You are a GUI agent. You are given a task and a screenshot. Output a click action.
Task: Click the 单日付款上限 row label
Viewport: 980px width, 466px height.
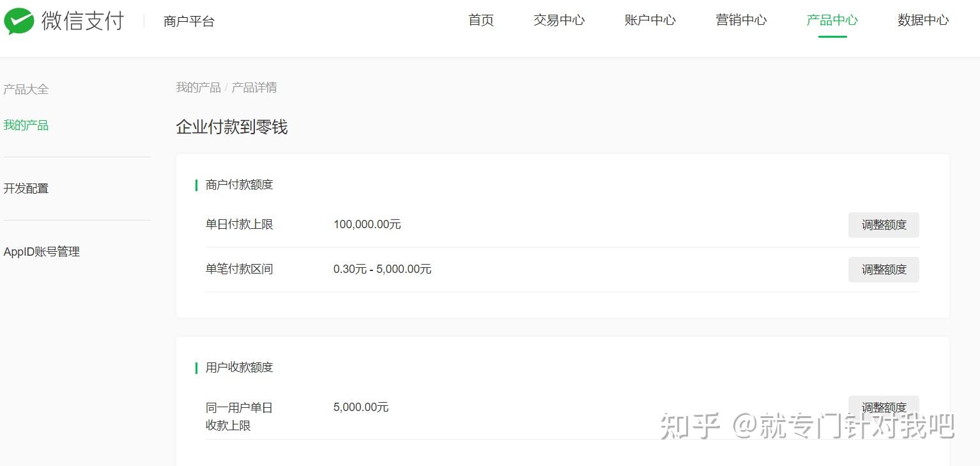(240, 224)
